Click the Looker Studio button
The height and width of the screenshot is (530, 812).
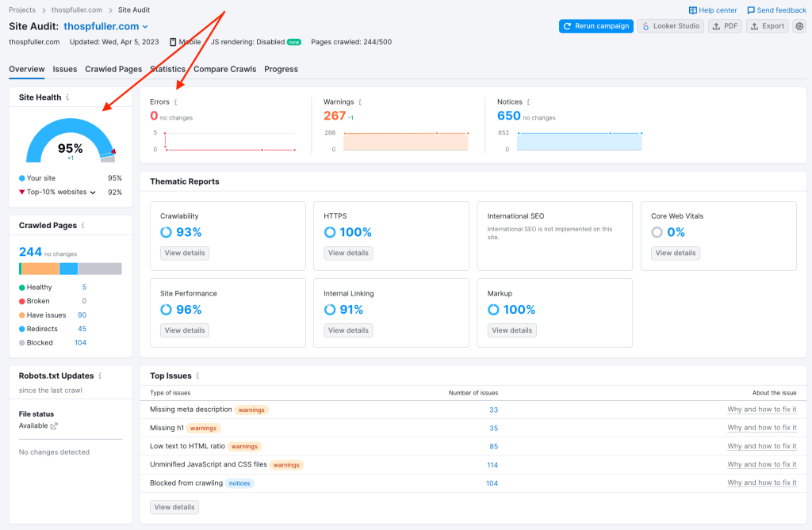(671, 26)
